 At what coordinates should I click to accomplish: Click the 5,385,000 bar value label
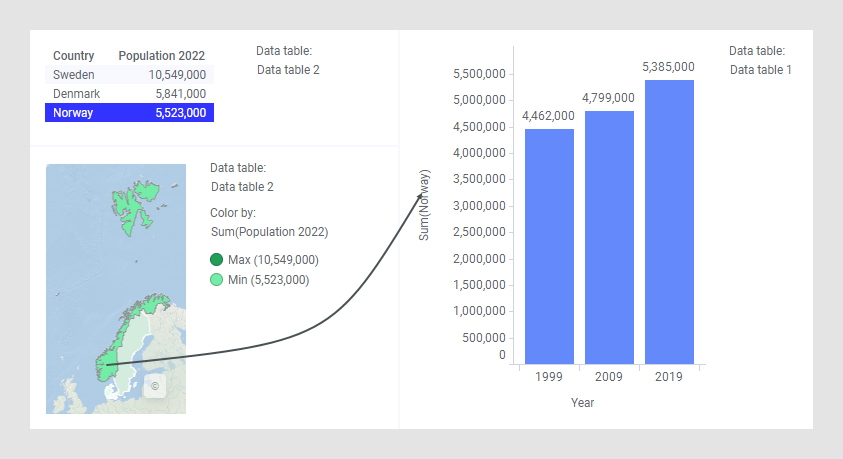669,67
